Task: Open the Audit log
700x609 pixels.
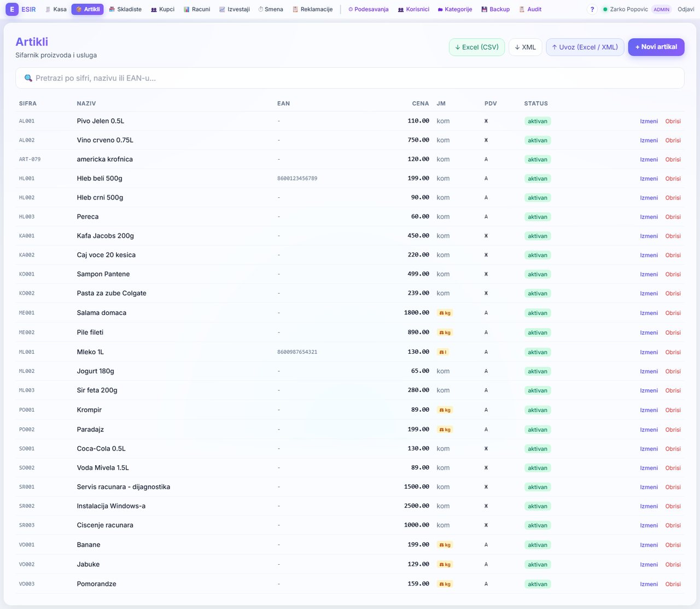Action: click(530, 9)
